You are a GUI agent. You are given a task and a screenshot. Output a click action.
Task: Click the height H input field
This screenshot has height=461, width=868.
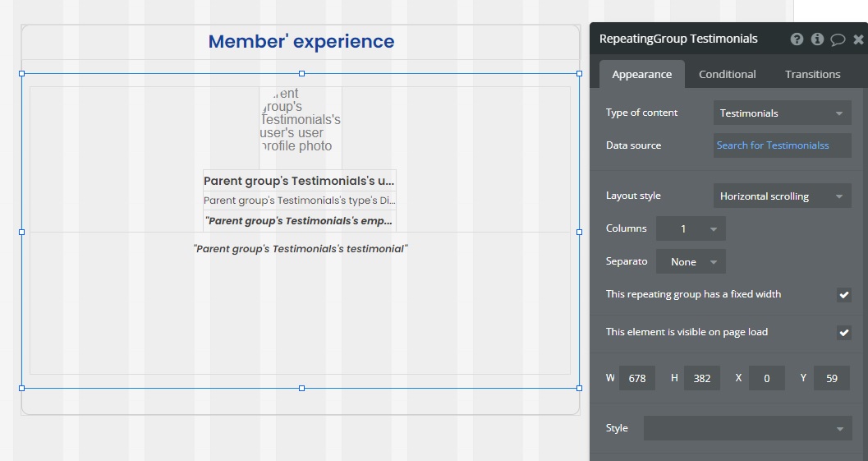pyautogui.click(x=701, y=379)
